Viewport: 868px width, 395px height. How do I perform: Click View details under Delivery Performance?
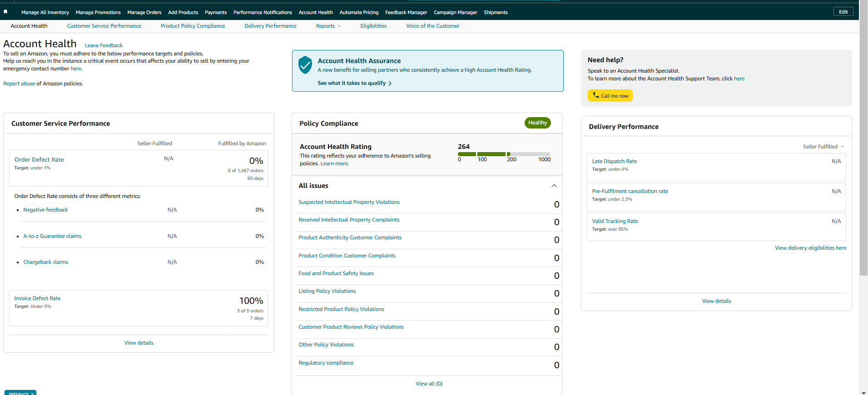(716, 301)
